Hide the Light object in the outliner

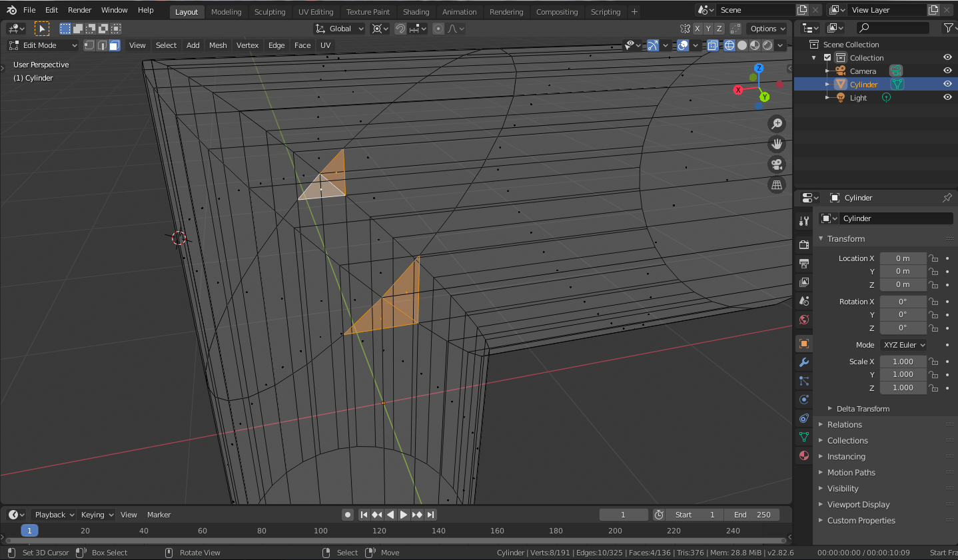point(947,97)
